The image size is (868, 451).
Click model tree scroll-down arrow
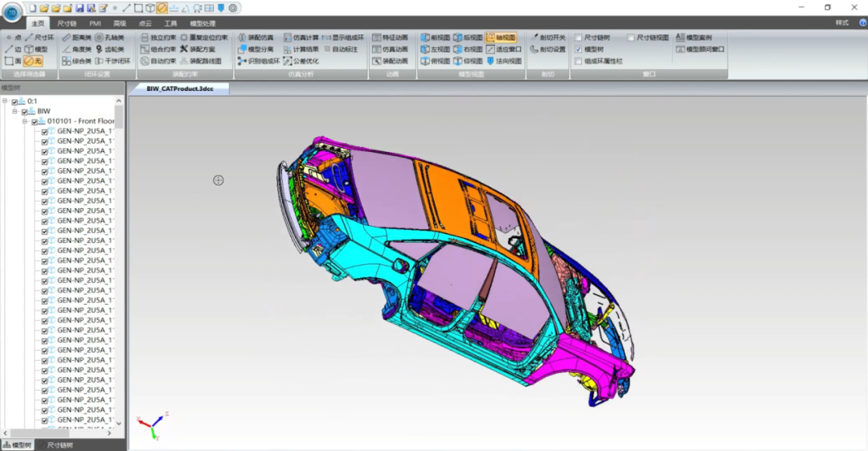[x=118, y=424]
